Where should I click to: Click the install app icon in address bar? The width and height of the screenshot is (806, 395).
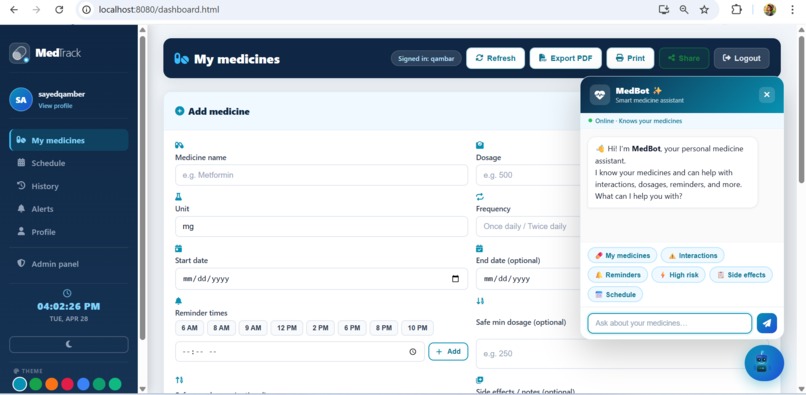(664, 9)
